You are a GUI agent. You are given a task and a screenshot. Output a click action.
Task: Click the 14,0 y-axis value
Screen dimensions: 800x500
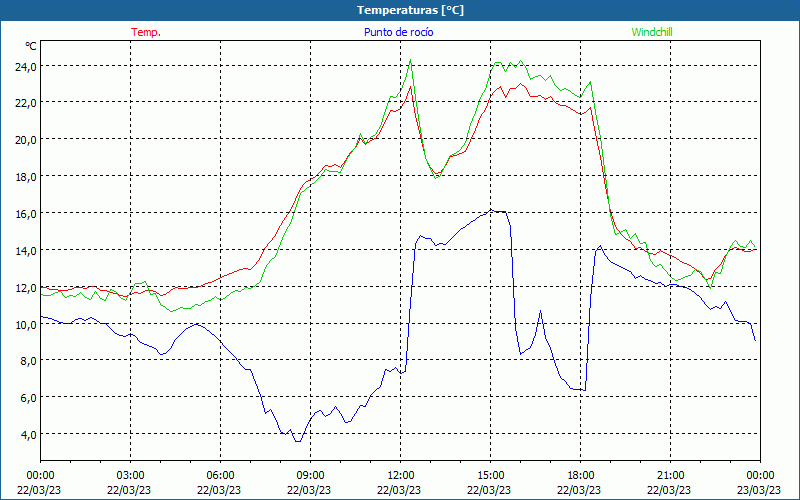click(x=26, y=250)
